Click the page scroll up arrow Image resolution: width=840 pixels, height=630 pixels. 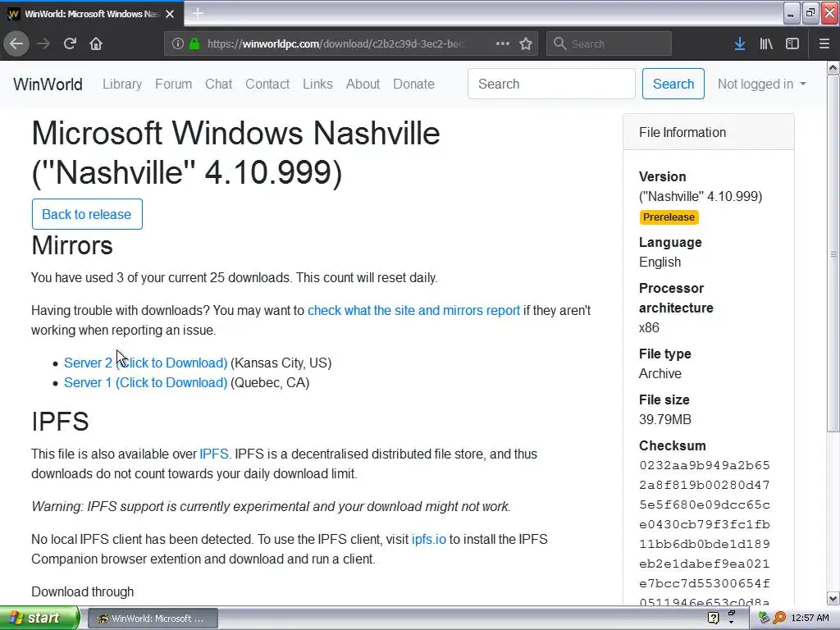[833, 67]
